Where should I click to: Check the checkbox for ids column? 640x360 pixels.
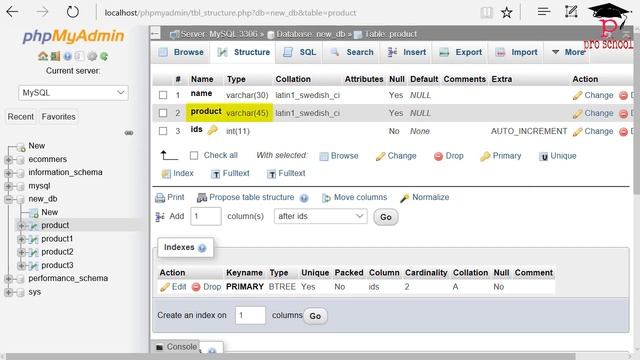click(x=163, y=131)
